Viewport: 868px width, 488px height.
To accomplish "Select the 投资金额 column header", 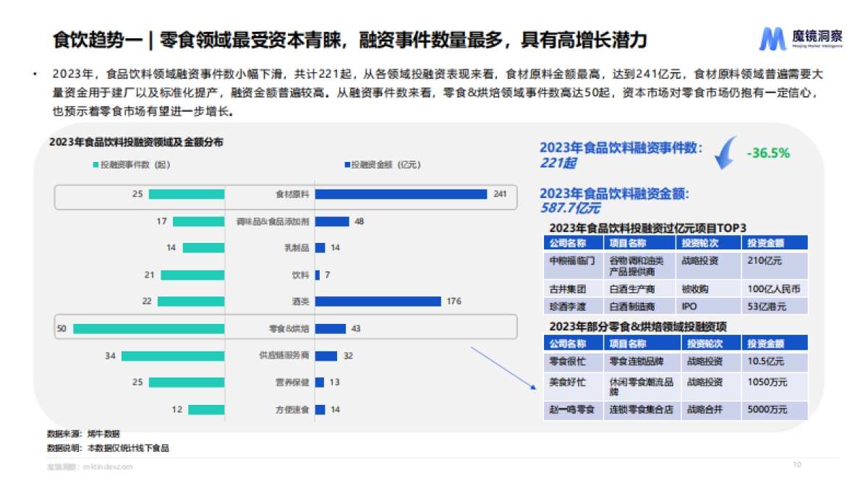I will (x=767, y=244).
